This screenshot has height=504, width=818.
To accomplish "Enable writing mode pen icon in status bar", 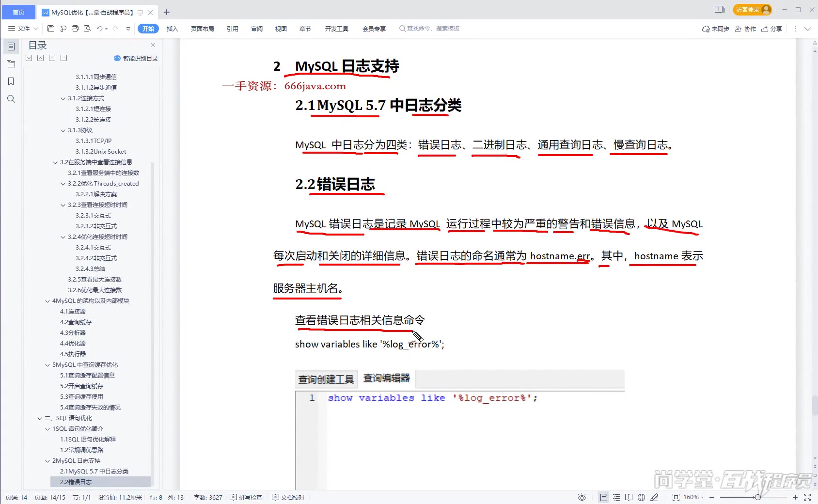I will [x=654, y=497].
